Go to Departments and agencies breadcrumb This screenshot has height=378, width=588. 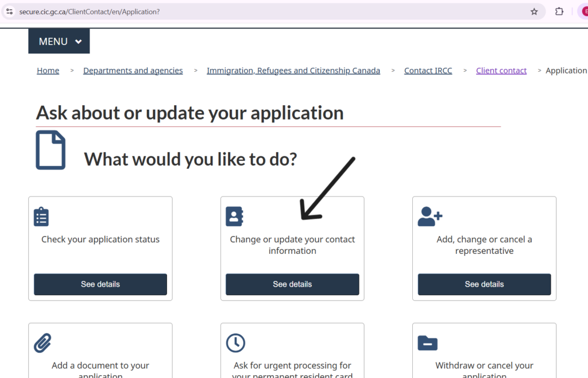pos(133,71)
